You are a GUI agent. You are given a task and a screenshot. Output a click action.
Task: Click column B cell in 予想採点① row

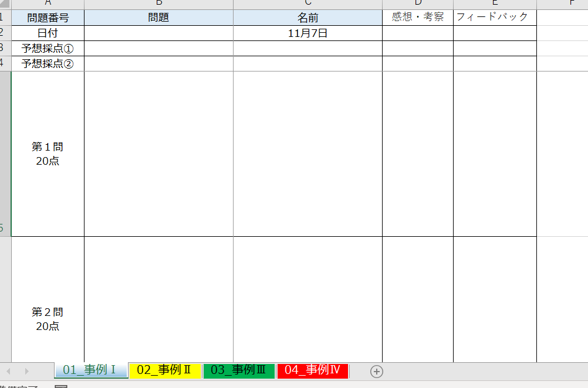(158, 48)
